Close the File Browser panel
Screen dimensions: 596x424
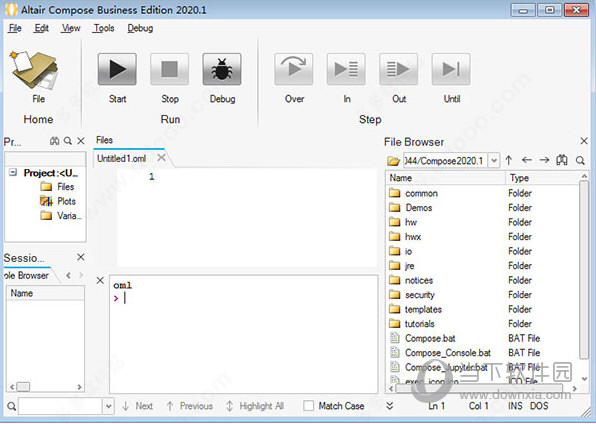coord(584,141)
